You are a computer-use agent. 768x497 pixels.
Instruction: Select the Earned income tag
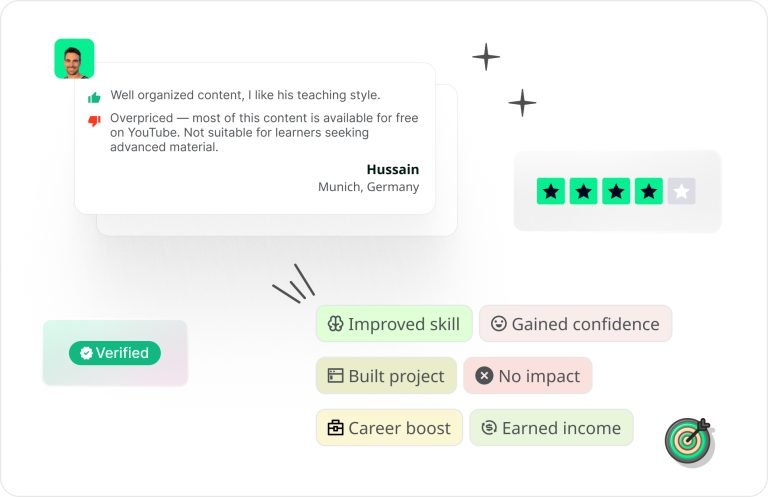[551, 428]
